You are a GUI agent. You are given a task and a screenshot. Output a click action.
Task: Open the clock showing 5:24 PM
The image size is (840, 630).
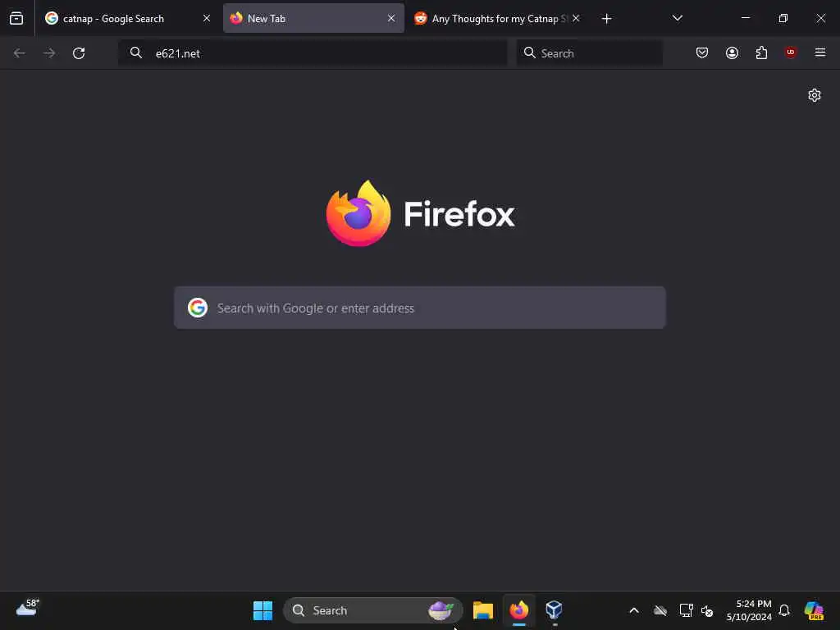click(749, 610)
